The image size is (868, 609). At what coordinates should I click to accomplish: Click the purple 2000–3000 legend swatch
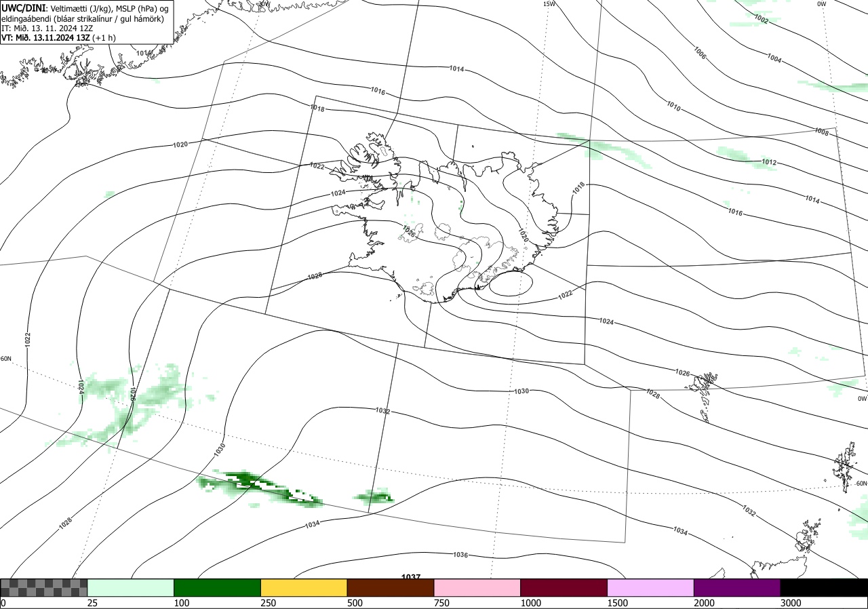[737, 587]
